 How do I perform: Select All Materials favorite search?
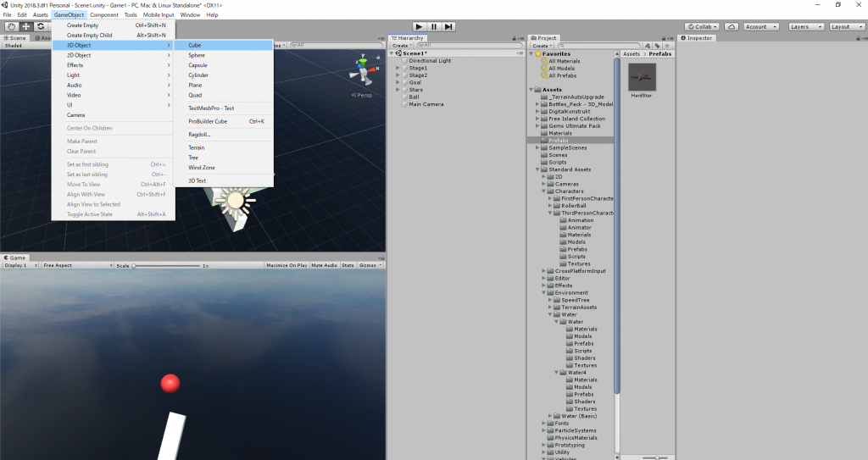pos(564,61)
